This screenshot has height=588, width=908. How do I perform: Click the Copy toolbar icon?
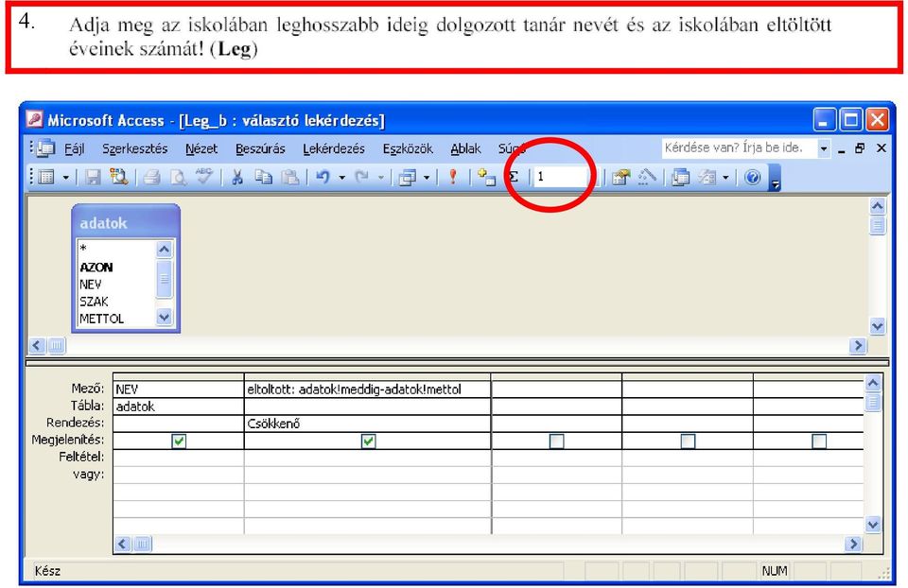(x=264, y=177)
